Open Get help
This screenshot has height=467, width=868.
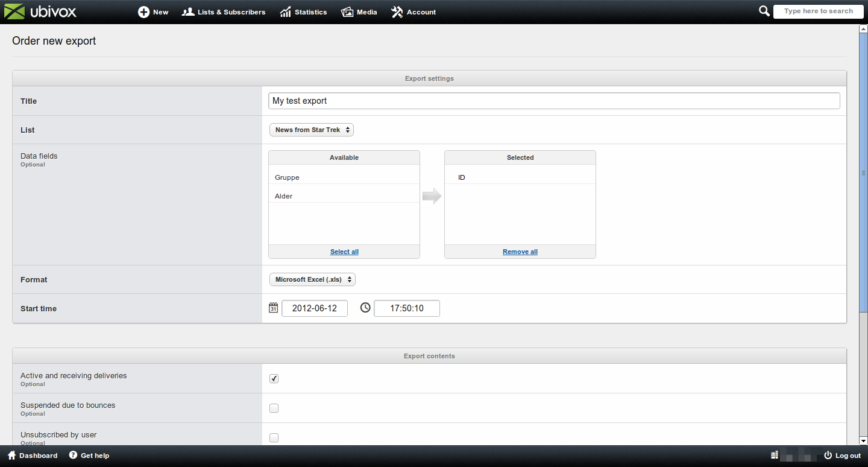click(x=89, y=456)
